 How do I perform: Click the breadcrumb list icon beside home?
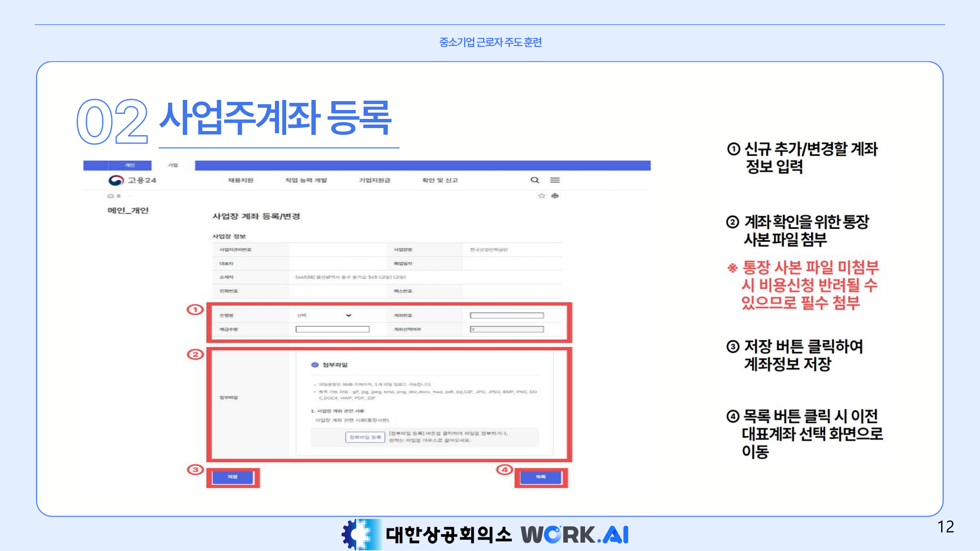click(x=119, y=196)
